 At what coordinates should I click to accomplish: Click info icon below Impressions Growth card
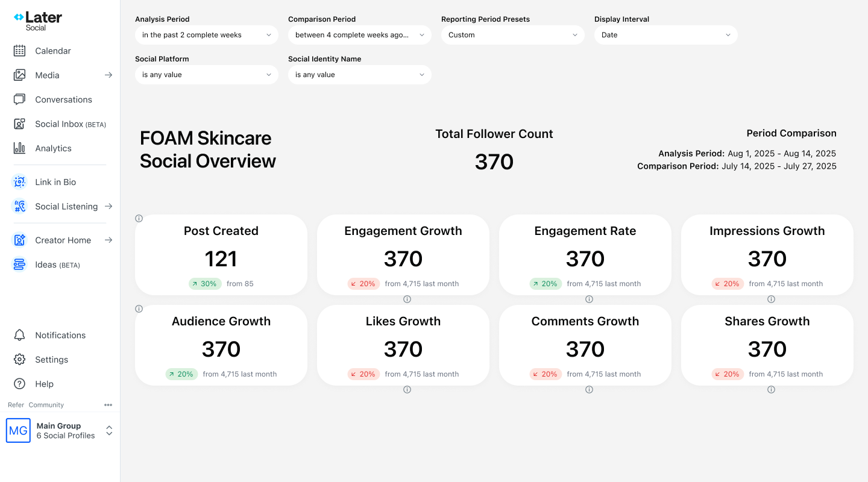point(771,299)
